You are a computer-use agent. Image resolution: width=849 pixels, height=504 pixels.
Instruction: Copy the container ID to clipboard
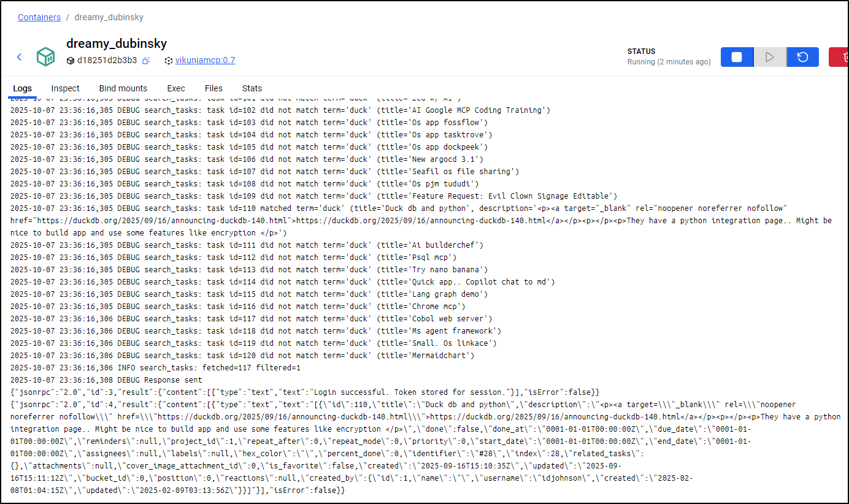coord(146,61)
